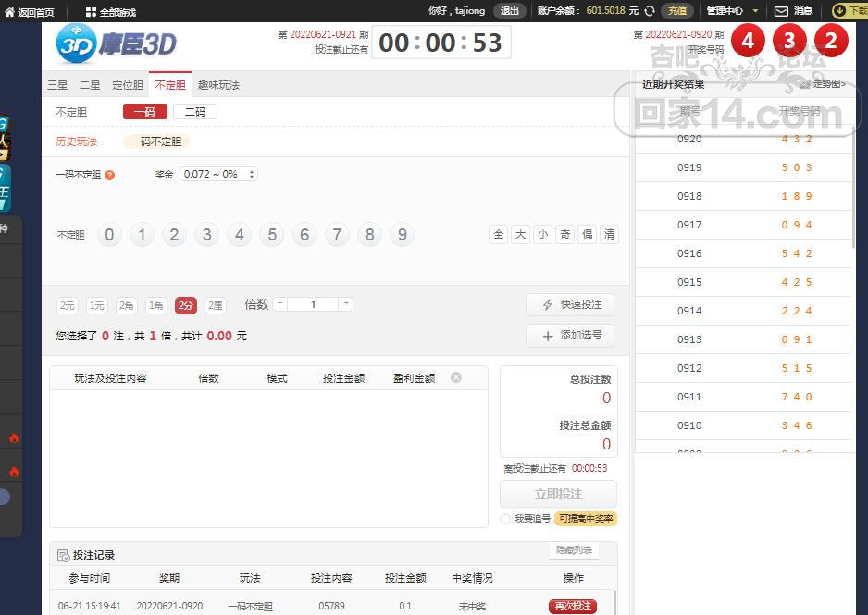The image size is (868, 615).
Task: Click the 倍数 multiplier input field
Action: [313, 304]
